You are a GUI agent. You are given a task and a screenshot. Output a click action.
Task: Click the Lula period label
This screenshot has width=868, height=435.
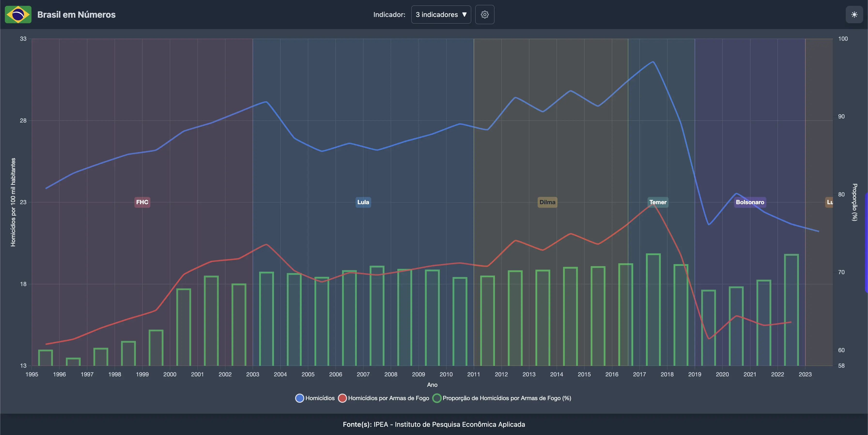[x=363, y=202]
